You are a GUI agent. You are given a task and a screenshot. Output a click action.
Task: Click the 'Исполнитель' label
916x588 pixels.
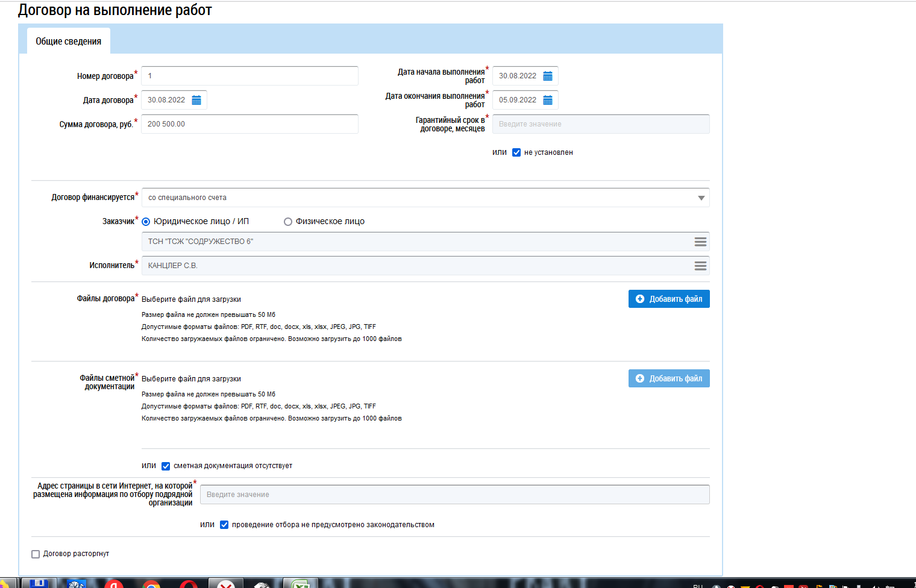[x=112, y=266]
